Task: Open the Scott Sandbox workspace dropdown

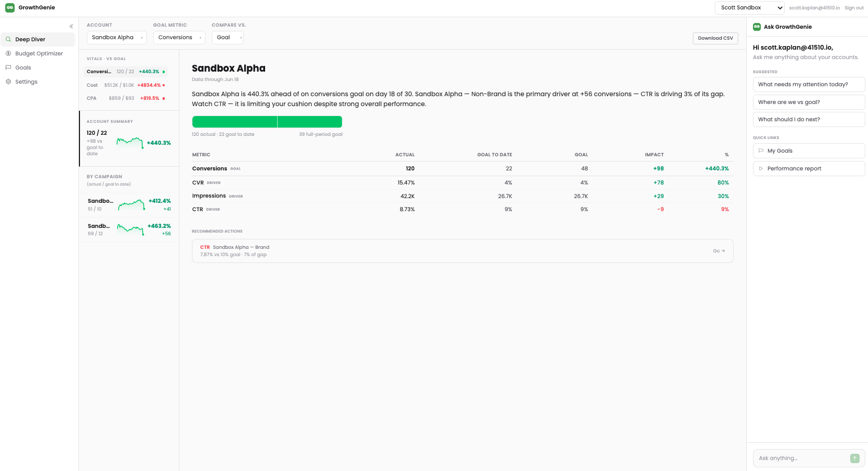Action: click(x=750, y=8)
